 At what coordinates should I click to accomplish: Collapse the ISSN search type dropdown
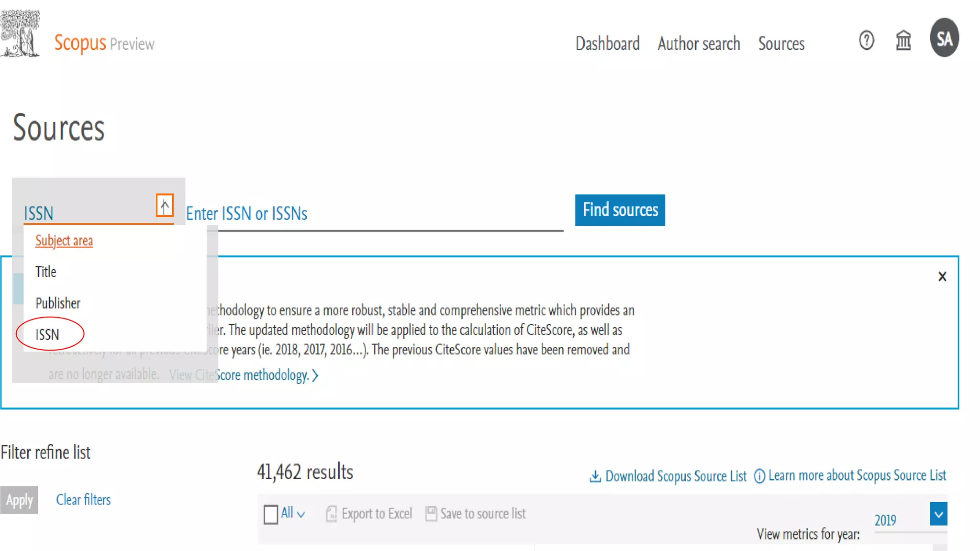pyautogui.click(x=165, y=206)
